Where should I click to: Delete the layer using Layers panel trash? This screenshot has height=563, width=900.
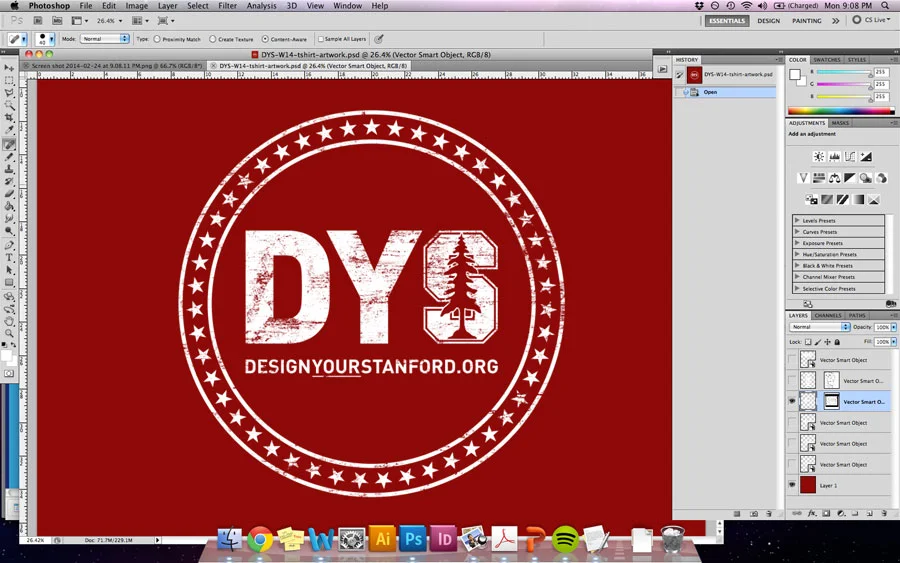coord(884,514)
